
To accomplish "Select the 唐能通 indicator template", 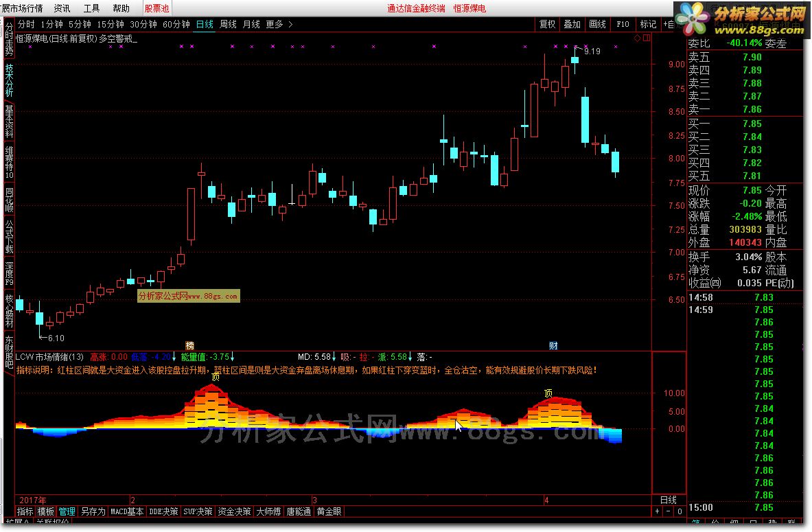I will click(x=299, y=511).
